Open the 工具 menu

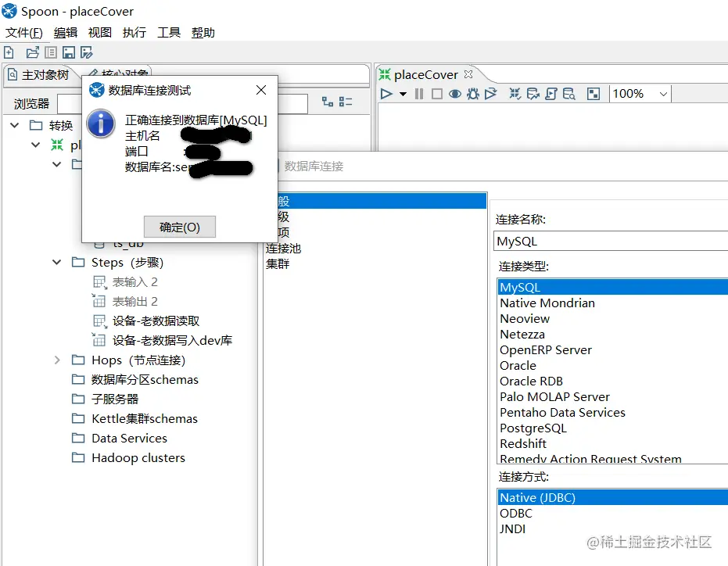tap(169, 33)
